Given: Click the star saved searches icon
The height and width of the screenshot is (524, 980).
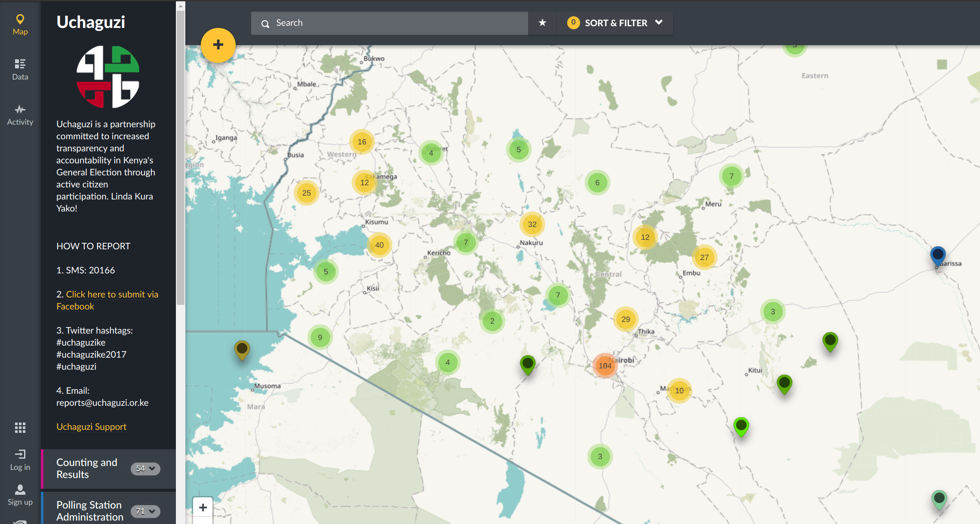Looking at the screenshot, I should [x=542, y=23].
